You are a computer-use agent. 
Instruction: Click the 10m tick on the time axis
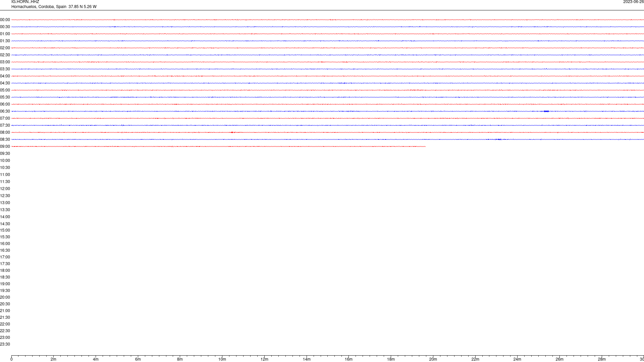[x=222, y=359]
